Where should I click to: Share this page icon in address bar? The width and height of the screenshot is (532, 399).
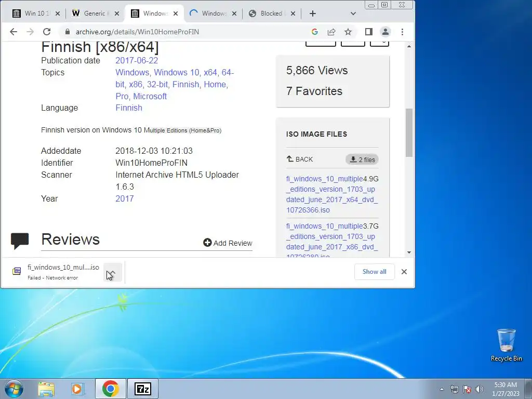point(331,32)
